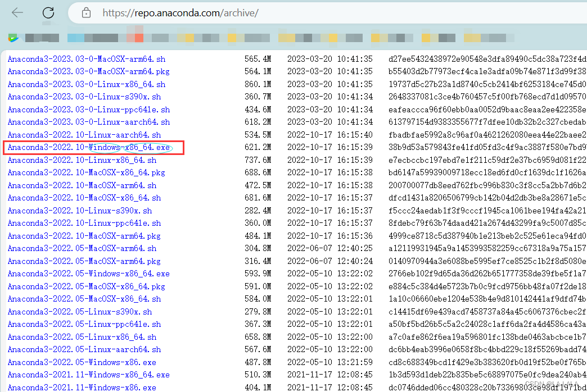Select the 282.4M file size value
This screenshot has width=587, height=392.
(258, 211)
